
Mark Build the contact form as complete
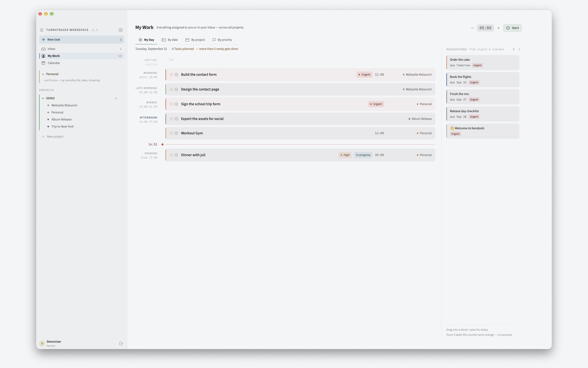click(x=176, y=75)
